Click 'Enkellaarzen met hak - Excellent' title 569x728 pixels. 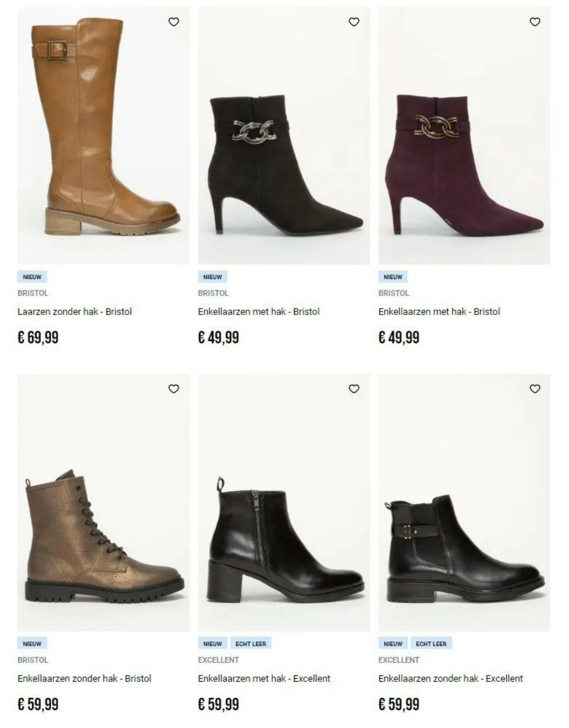click(264, 678)
